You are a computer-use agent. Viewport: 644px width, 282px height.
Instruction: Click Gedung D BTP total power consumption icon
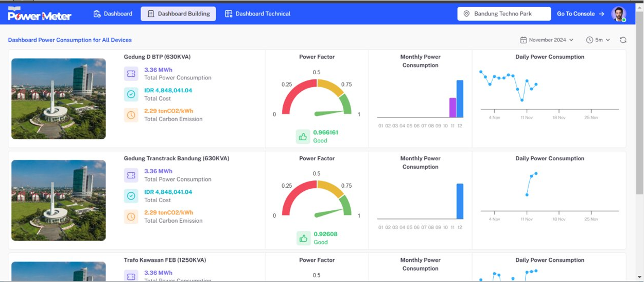tap(131, 74)
